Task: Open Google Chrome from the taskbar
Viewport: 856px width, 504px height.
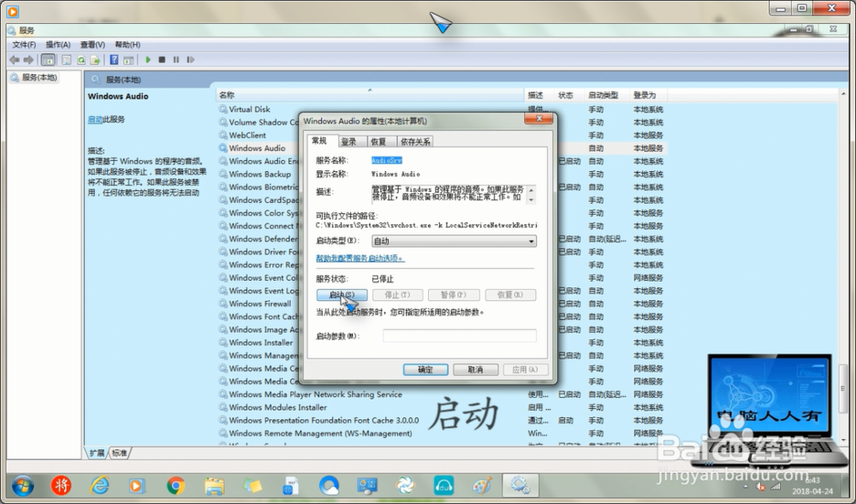Action: pyautogui.click(x=175, y=485)
